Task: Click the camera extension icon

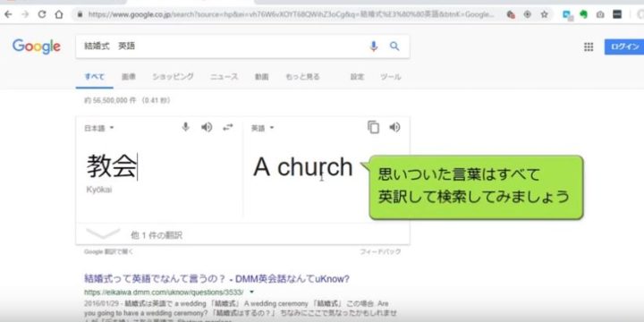Action: [600, 15]
